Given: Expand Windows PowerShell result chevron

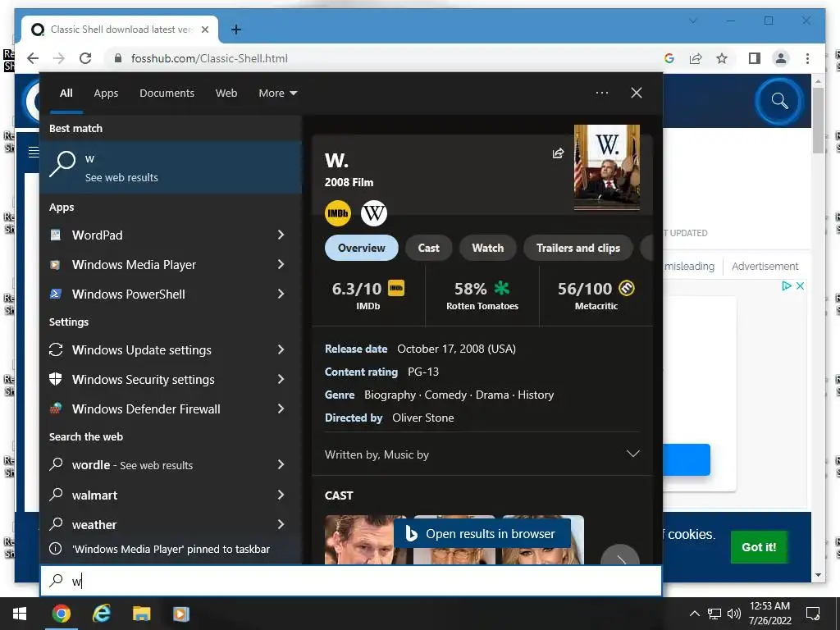Looking at the screenshot, I should pos(281,294).
